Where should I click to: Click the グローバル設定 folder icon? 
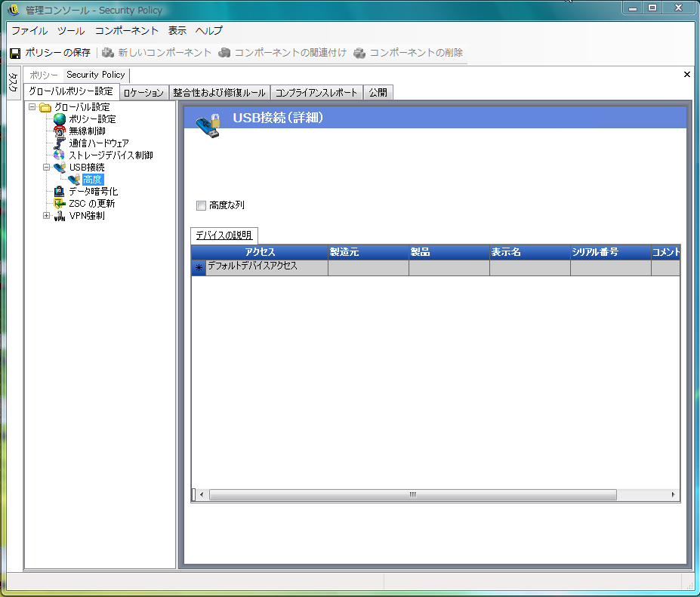(45, 107)
